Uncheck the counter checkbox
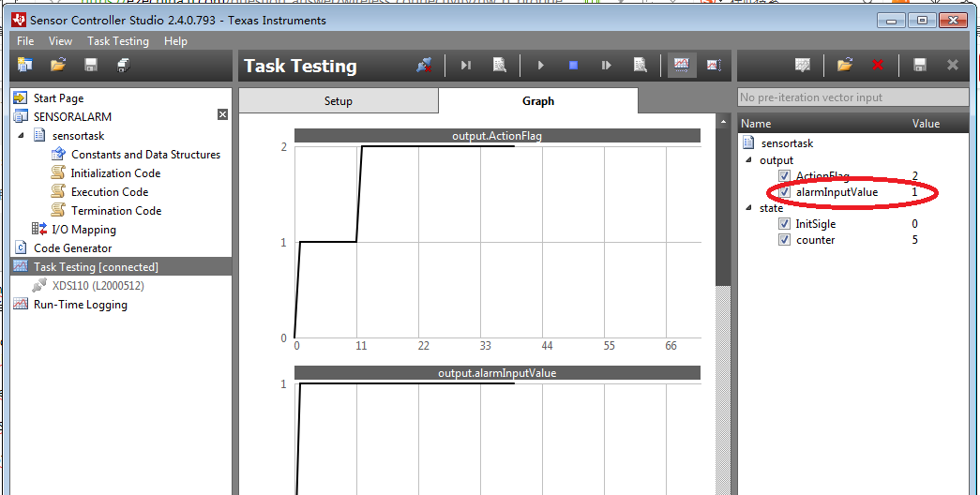980x495 pixels. pos(784,240)
